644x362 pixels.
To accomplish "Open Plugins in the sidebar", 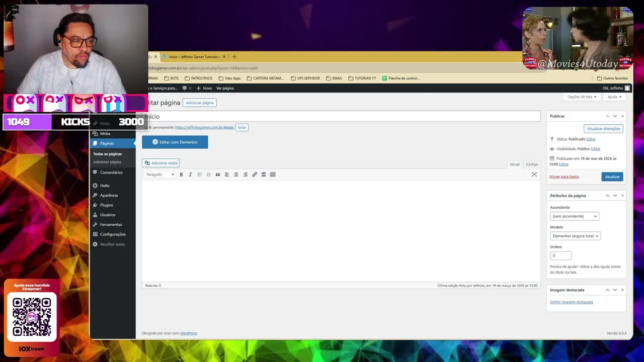I will pyautogui.click(x=106, y=205).
